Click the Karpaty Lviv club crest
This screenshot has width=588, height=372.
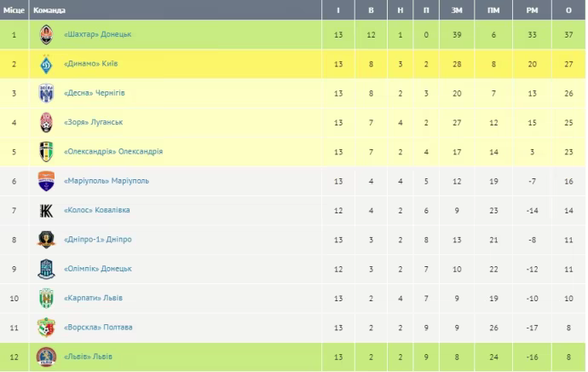pos(46,298)
